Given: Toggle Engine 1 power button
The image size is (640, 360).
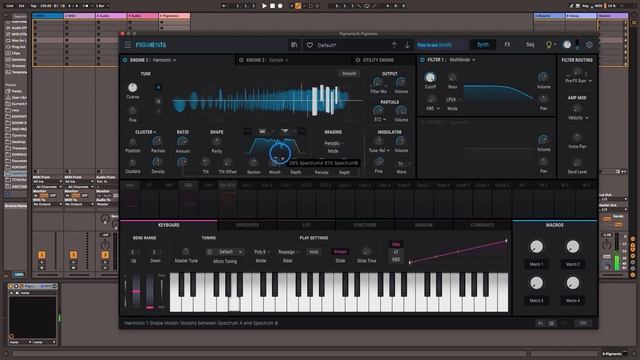Looking at the screenshot, I should (x=125, y=60).
